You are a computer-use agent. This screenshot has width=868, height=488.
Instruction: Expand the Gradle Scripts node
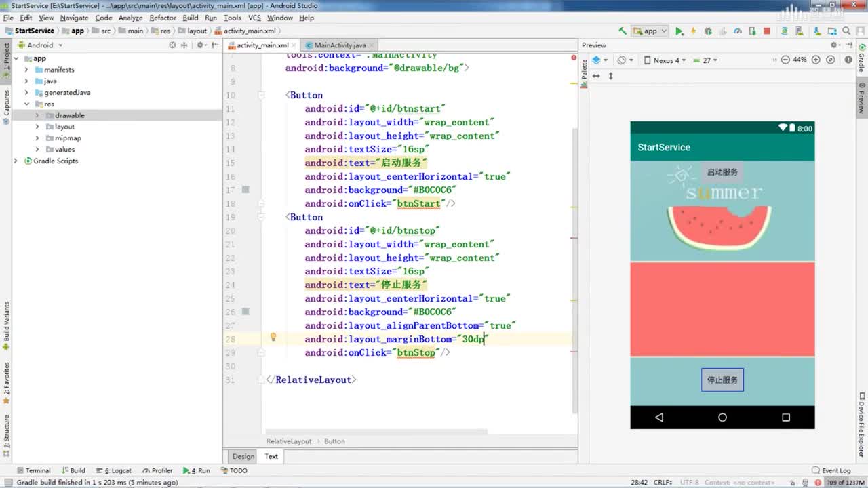coord(16,161)
